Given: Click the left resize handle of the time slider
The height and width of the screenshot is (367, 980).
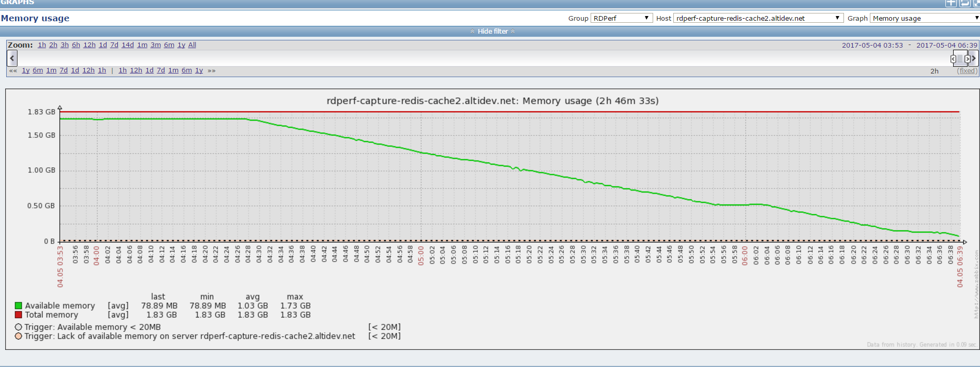Looking at the screenshot, I should pos(953,58).
